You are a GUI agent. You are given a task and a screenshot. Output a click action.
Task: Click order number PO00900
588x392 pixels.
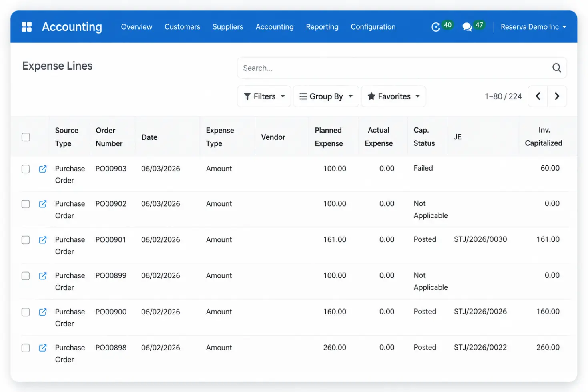click(111, 312)
